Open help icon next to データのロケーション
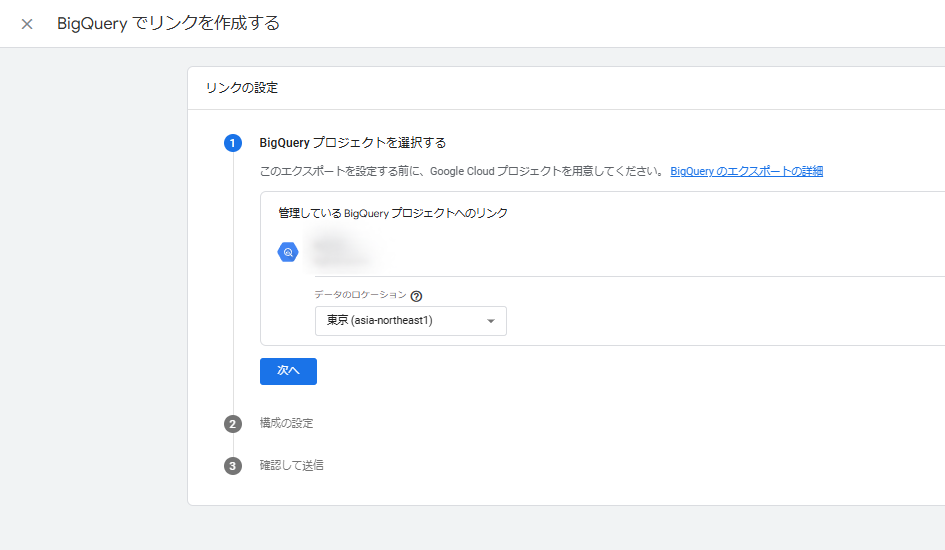The image size is (945, 550). tap(416, 296)
